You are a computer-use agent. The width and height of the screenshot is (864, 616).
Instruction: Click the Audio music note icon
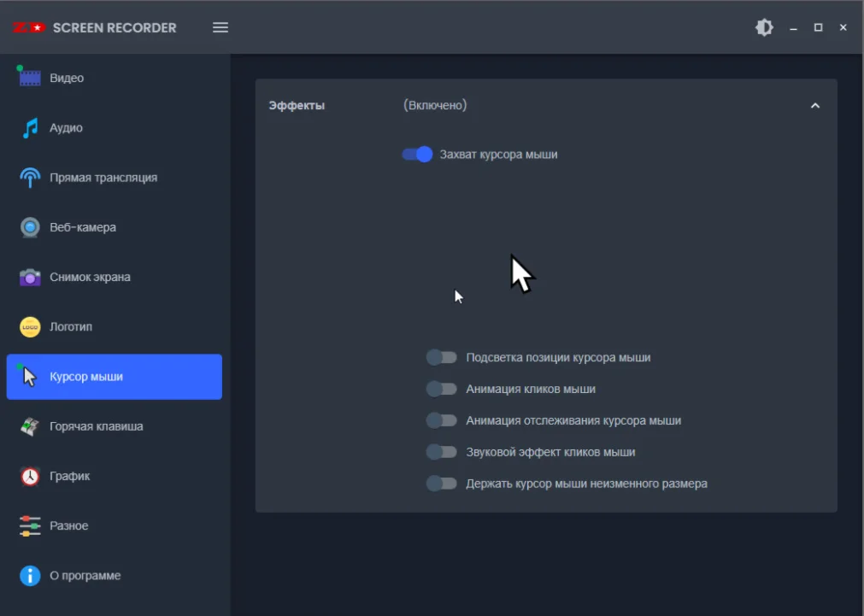(30, 128)
